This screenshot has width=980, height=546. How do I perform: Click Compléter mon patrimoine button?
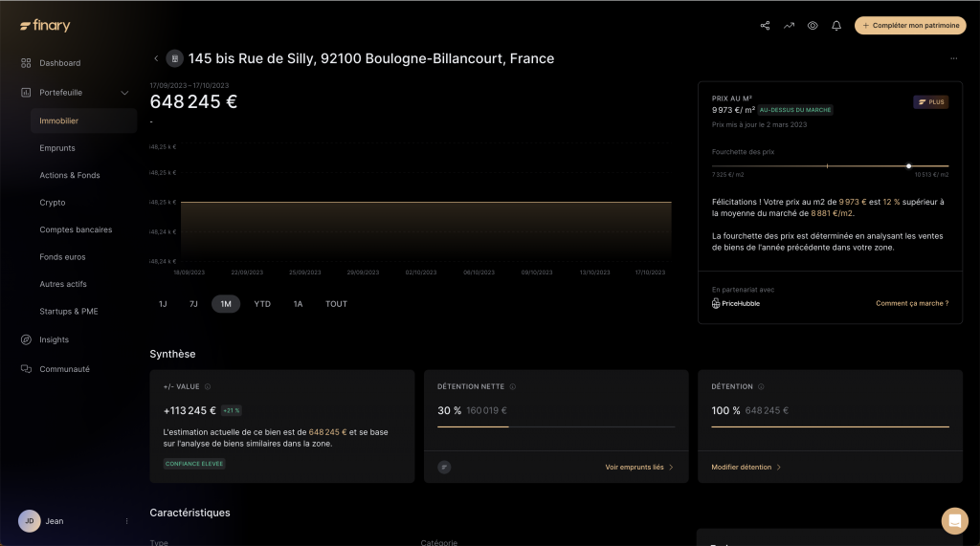(910, 26)
